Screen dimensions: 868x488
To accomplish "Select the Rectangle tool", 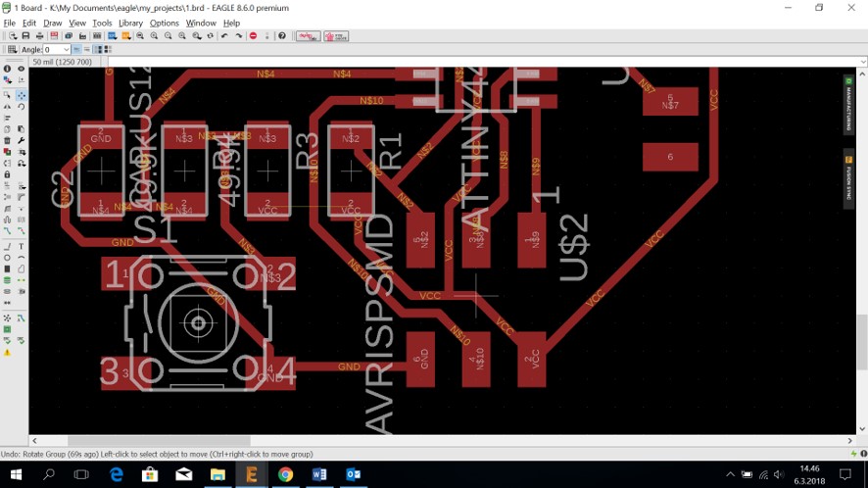I will tap(7, 268).
